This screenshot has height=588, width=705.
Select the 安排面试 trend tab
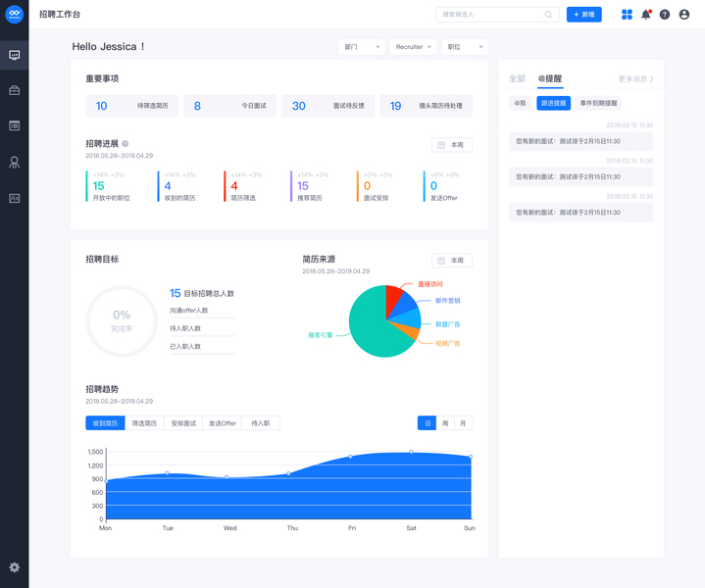tap(183, 423)
